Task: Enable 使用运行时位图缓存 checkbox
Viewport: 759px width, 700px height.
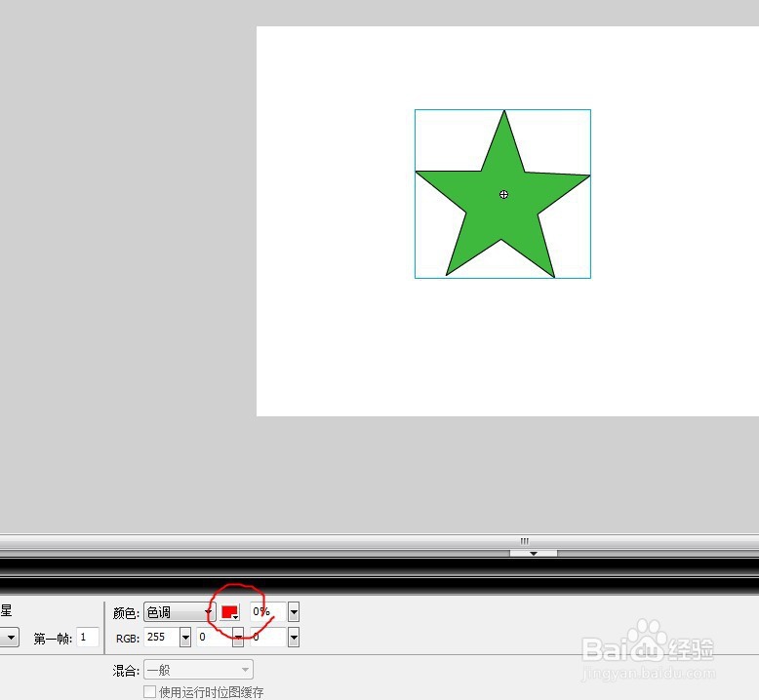Action: [149, 691]
